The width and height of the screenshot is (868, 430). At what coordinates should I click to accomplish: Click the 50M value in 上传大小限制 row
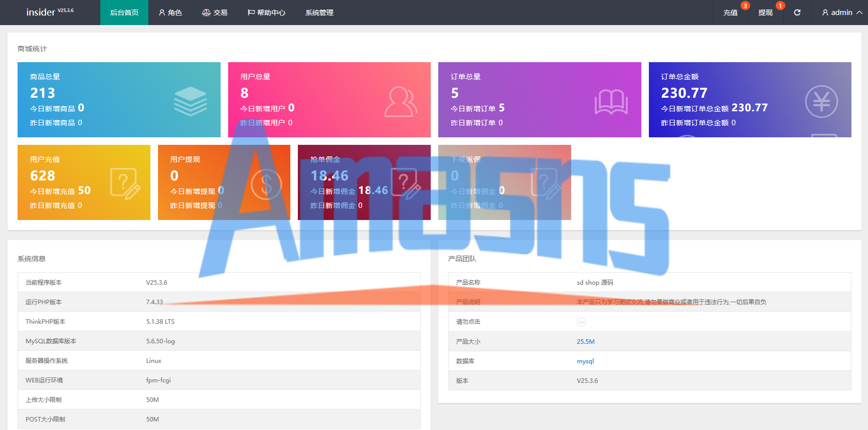pyautogui.click(x=152, y=399)
